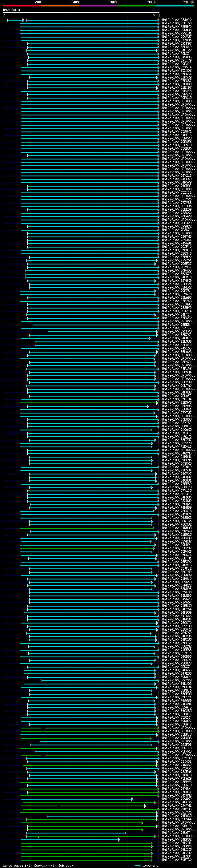The image size is (197, 868).
Task: Open hit UniRef100_A1C534
Action: (176, 470)
